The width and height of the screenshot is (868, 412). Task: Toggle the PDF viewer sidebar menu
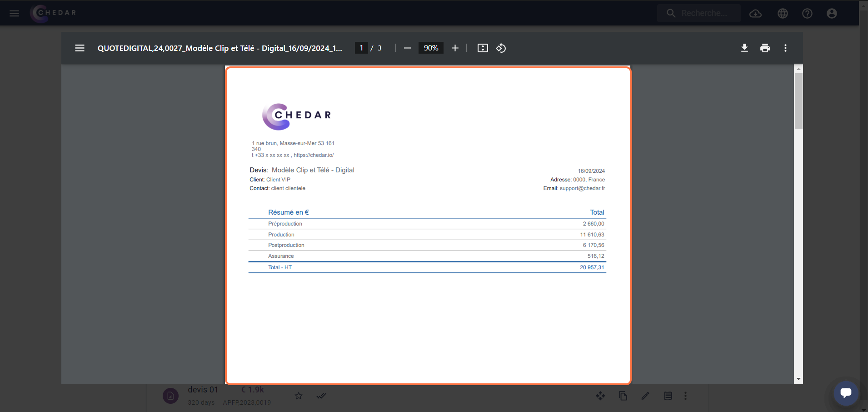pos(80,48)
